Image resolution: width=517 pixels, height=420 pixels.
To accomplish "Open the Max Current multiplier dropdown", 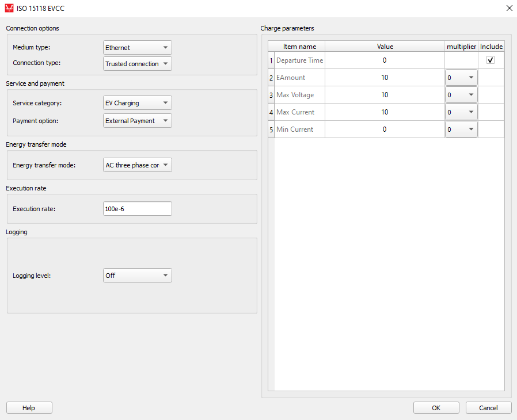I will (x=461, y=112).
